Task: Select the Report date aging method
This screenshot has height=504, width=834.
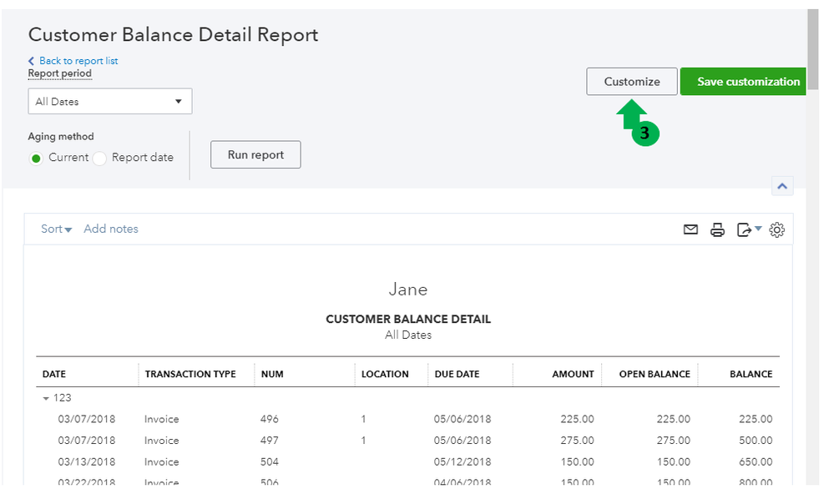Action: click(x=99, y=158)
